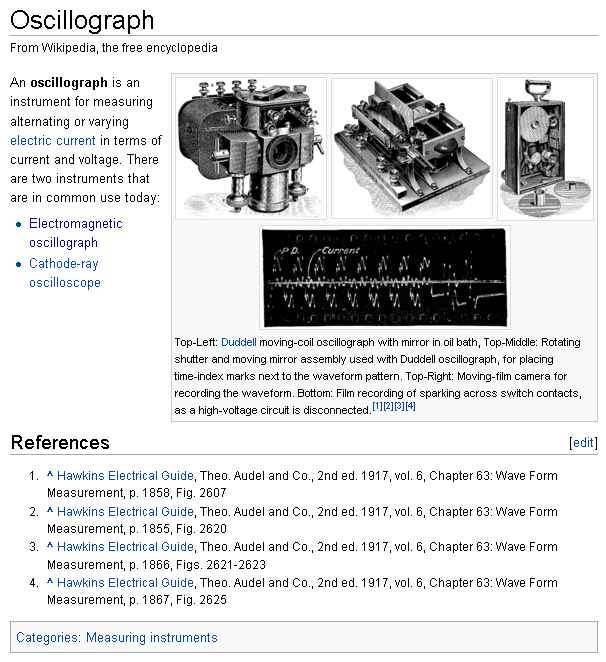Click the caret back-link of reference 3

[x=50, y=547]
